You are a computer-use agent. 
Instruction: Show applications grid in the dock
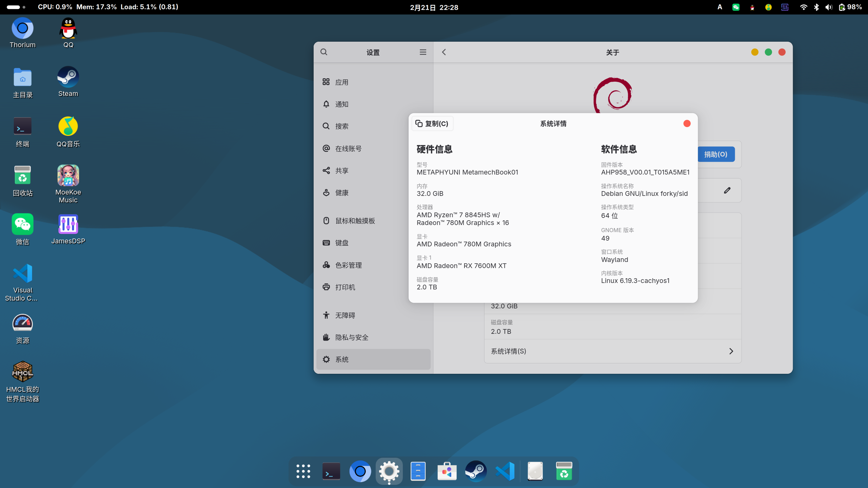click(x=303, y=471)
